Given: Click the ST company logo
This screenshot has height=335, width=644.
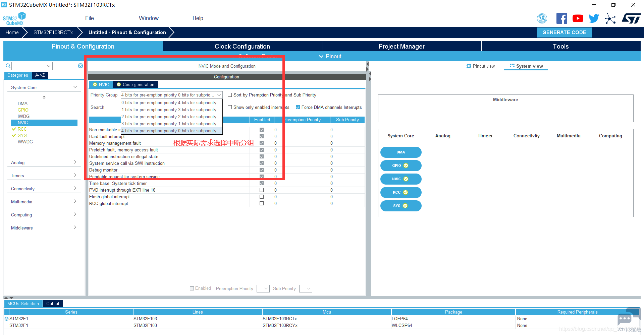Looking at the screenshot, I should click(x=631, y=18).
